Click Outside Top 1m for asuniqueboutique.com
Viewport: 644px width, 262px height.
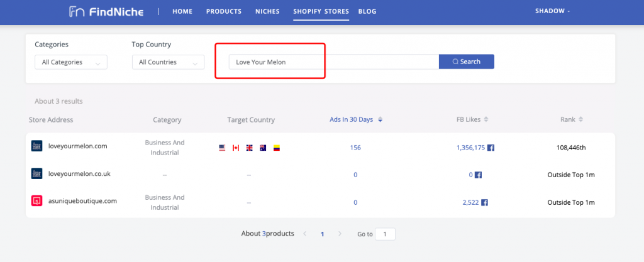pyautogui.click(x=571, y=202)
